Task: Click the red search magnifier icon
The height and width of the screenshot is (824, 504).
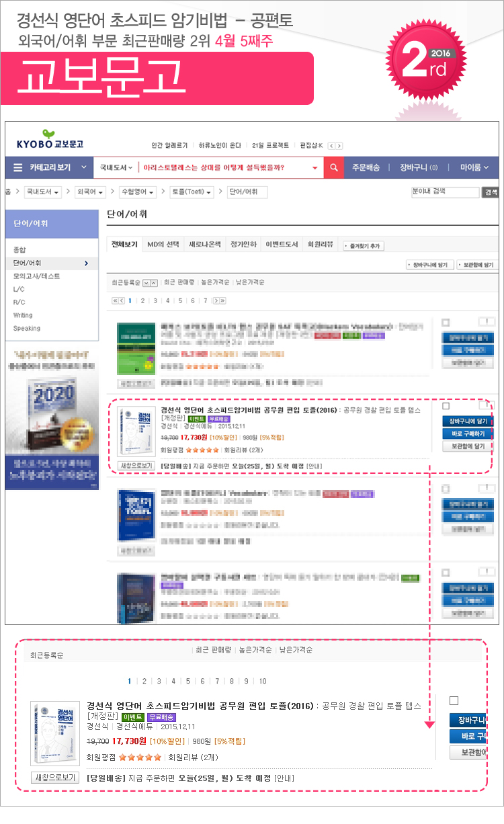Action: (x=333, y=167)
